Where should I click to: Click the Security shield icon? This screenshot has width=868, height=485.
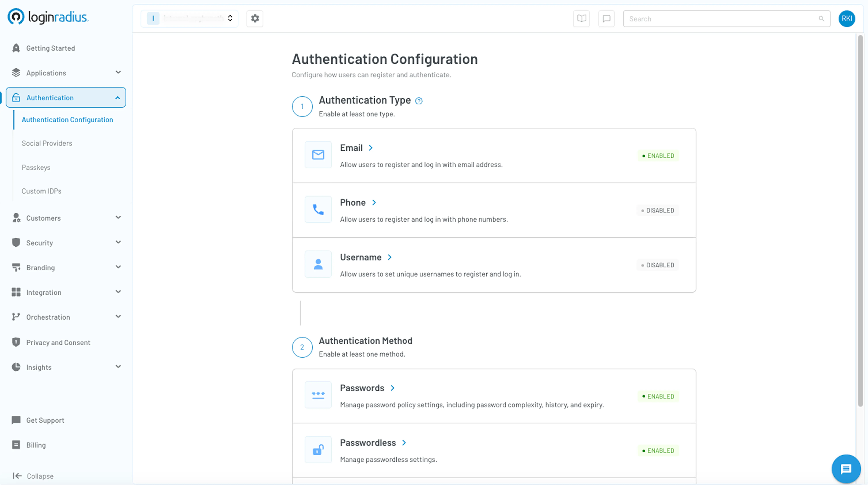tap(16, 242)
